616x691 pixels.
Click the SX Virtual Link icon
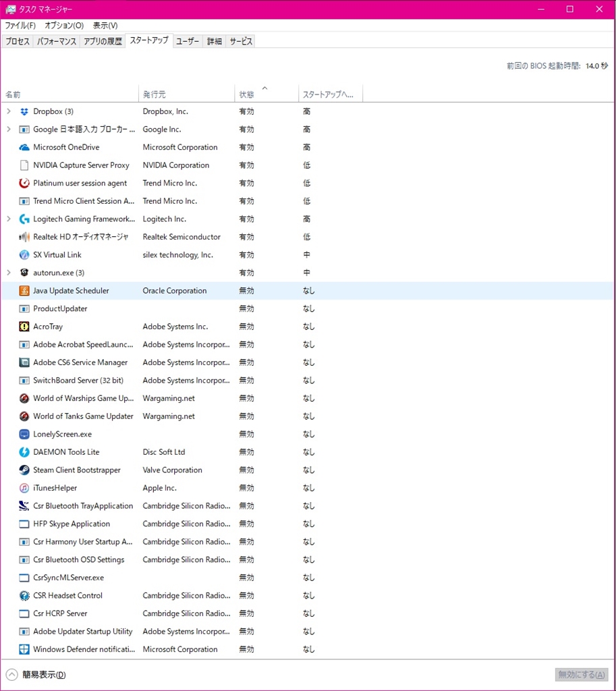(24, 254)
